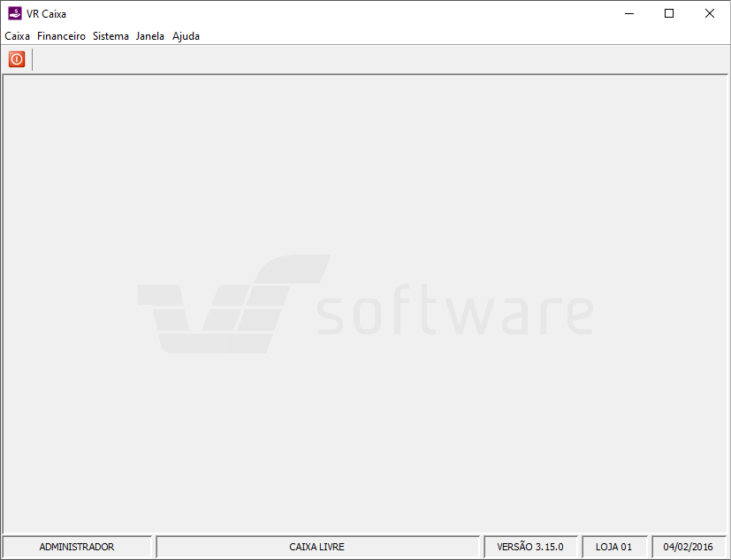
Task: Click the CAIXA LIVRE status text
Action: [317, 547]
